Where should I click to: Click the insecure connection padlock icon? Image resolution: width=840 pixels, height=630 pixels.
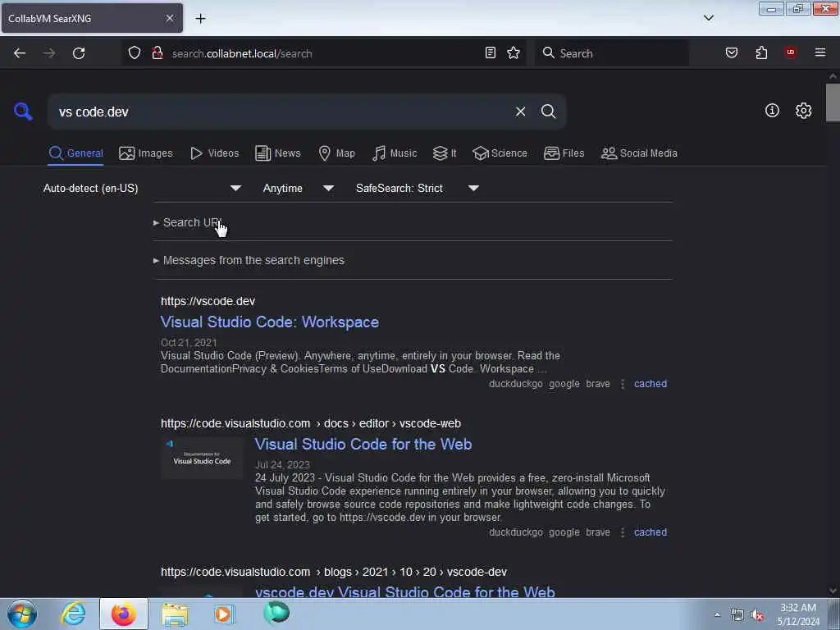pos(157,53)
